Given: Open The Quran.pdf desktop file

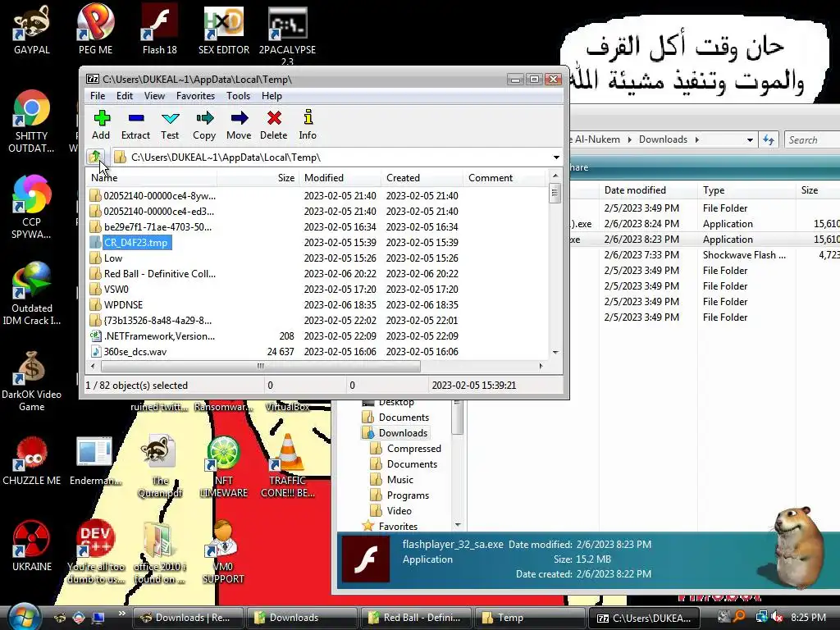Looking at the screenshot, I should pos(160,467).
